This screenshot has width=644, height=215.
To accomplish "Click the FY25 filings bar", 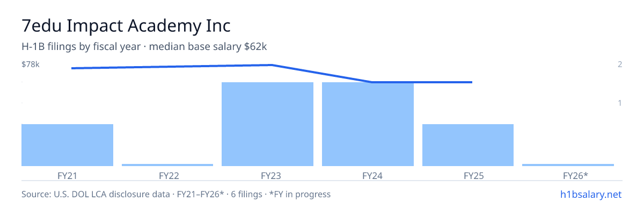I will point(468,145).
